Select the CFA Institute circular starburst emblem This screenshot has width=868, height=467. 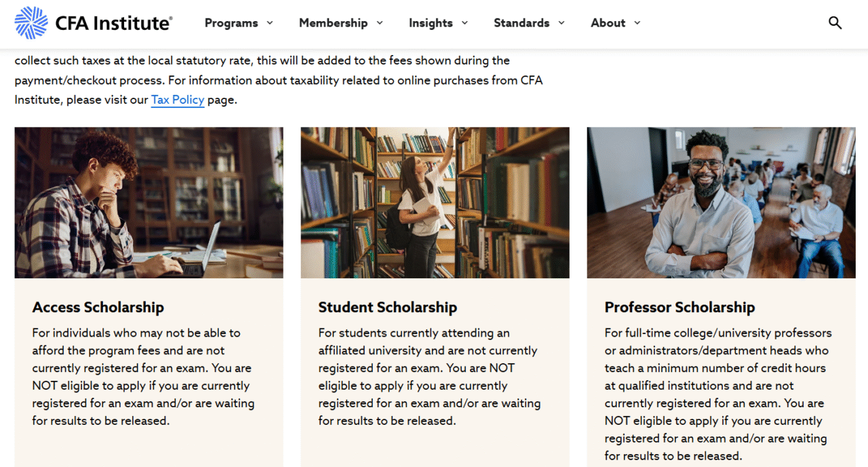click(x=31, y=21)
